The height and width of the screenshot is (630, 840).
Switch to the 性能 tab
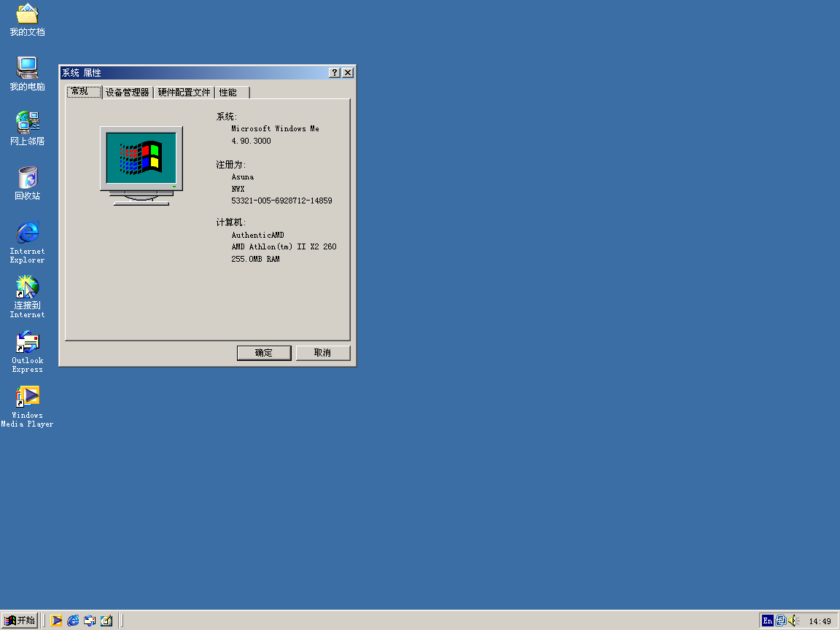(x=232, y=92)
